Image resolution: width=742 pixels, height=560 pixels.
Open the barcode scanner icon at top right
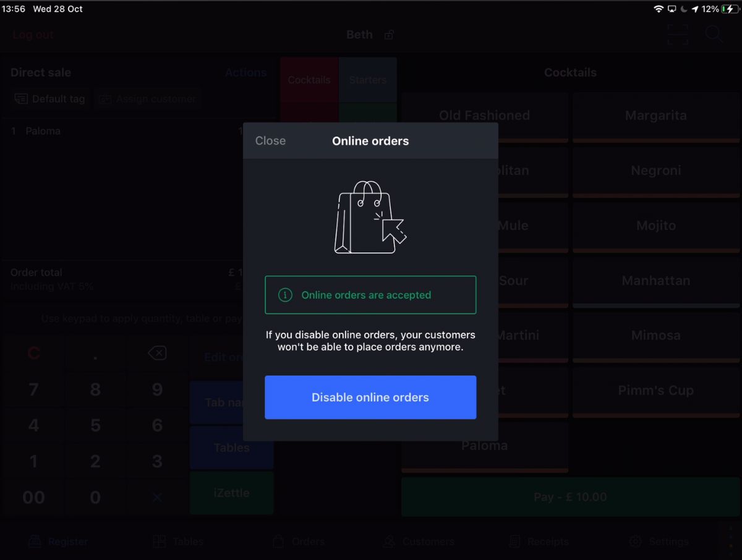click(x=677, y=35)
